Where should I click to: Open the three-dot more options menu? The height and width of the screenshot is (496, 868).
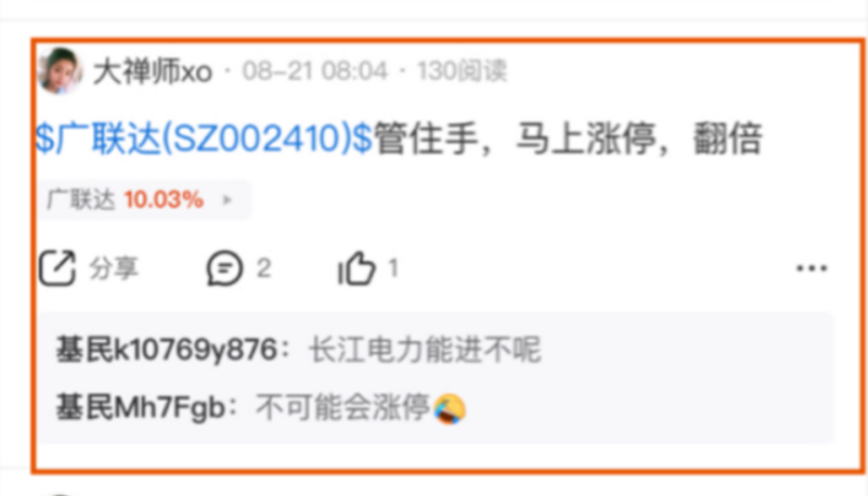(x=812, y=269)
